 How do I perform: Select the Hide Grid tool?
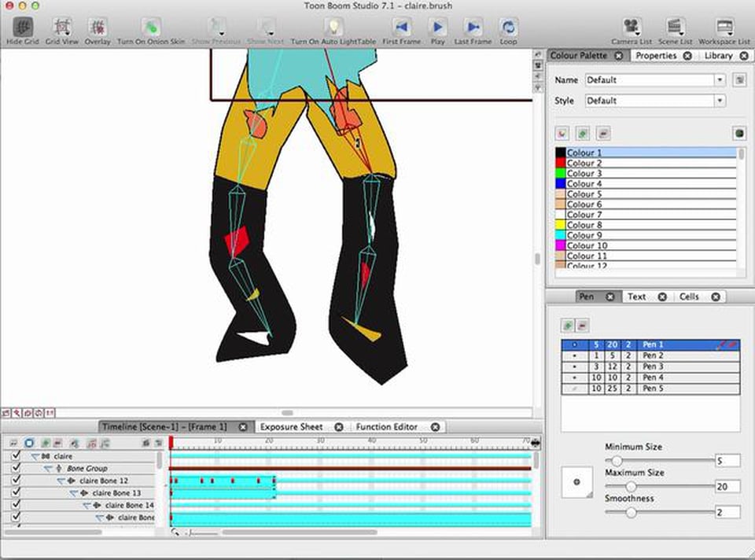pos(24,28)
